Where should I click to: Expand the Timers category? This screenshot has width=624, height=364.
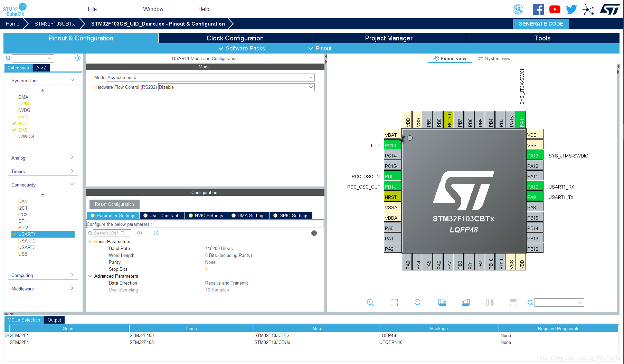pos(42,171)
